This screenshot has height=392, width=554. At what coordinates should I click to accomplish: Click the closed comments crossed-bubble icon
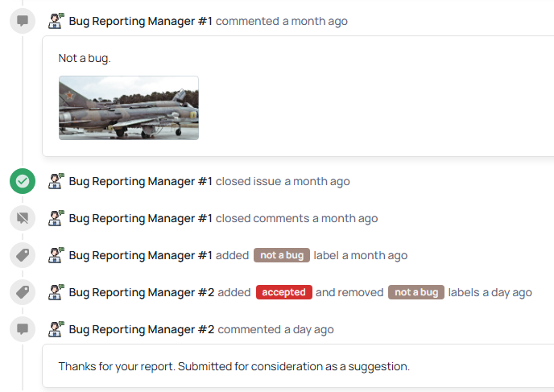pos(23,218)
